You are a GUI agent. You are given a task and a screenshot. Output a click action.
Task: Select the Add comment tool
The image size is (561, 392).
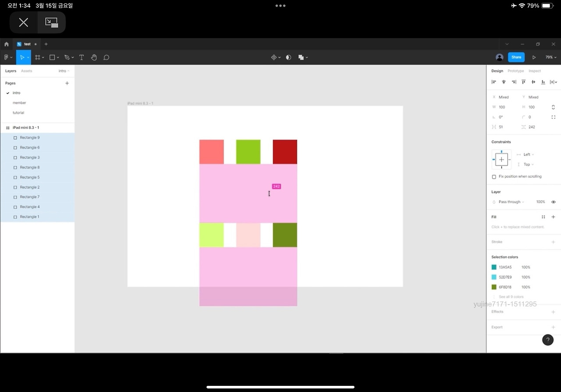tap(106, 57)
